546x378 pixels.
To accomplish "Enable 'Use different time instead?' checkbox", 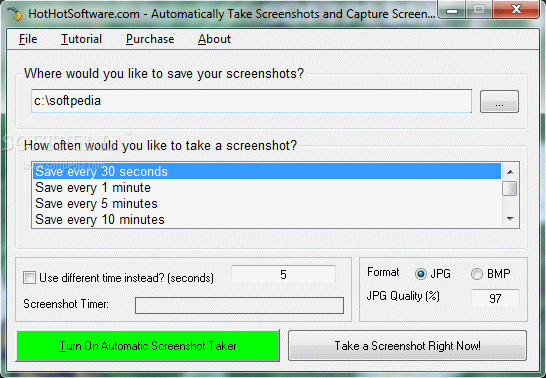I will (x=29, y=278).
